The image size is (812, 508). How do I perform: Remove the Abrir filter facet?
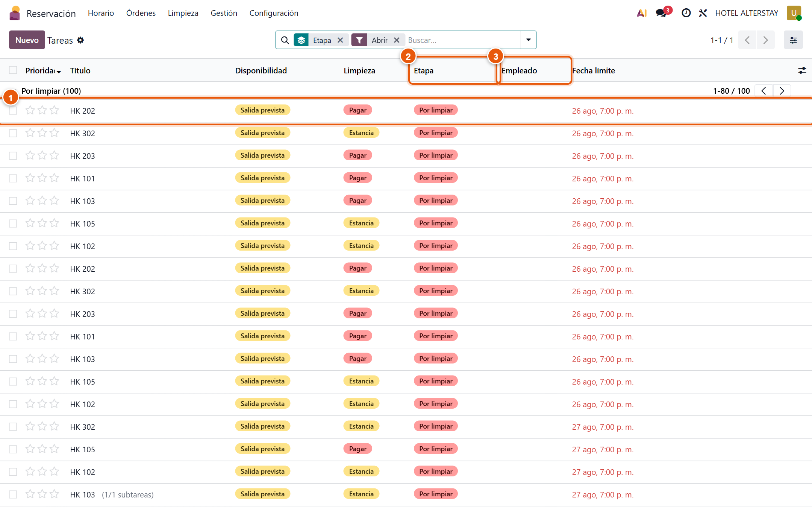tap(397, 40)
